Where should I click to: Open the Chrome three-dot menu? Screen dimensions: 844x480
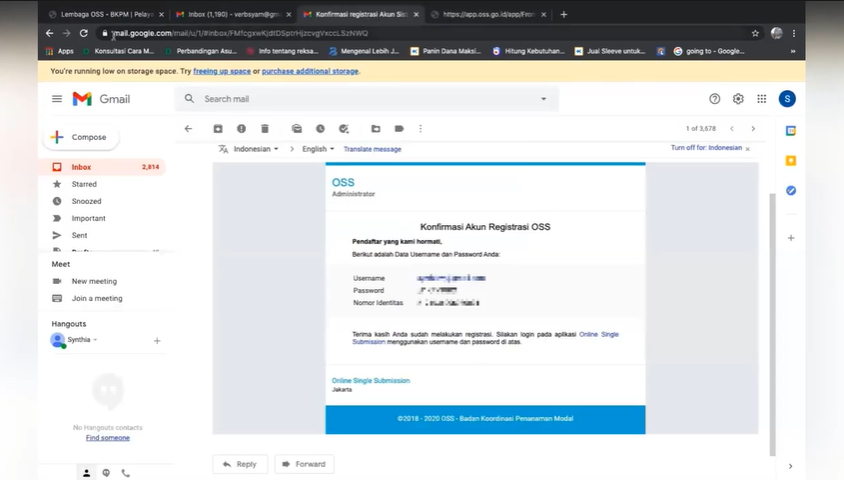pyautogui.click(x=793, y=33)
